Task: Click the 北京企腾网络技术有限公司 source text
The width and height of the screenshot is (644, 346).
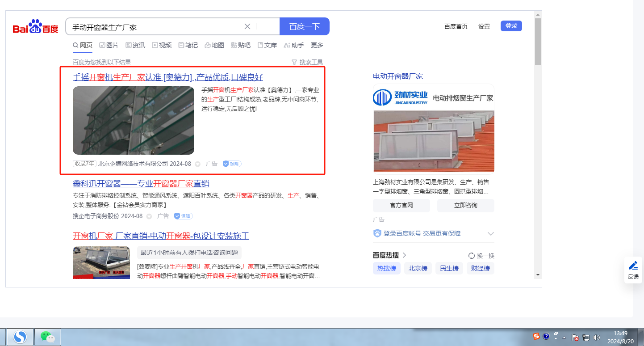Action: coord(133,164)
